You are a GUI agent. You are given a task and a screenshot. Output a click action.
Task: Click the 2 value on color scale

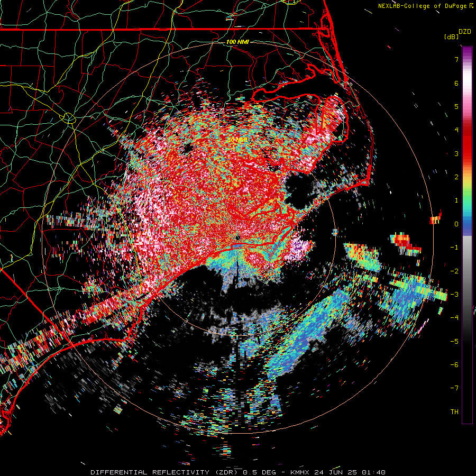[x=456, y=177]
